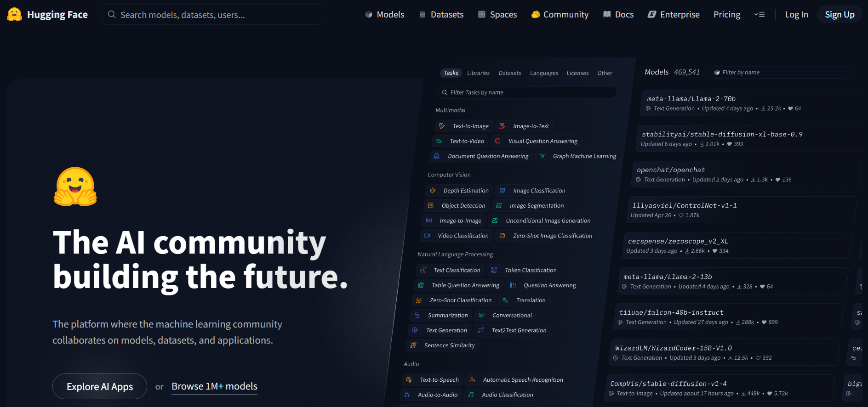
Task: Click the Hugging Face logo emoji in the header
Action: 14,15
